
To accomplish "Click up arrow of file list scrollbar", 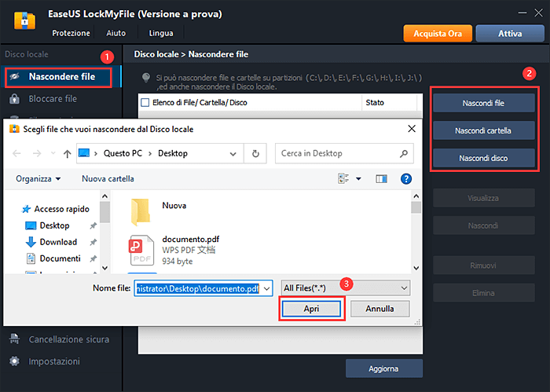I will click(416, 196).
